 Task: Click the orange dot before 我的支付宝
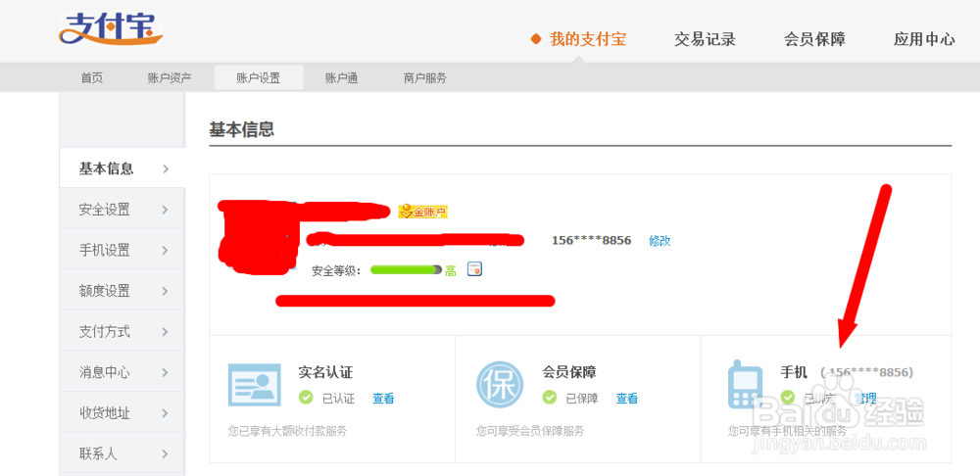coord(536,40)
